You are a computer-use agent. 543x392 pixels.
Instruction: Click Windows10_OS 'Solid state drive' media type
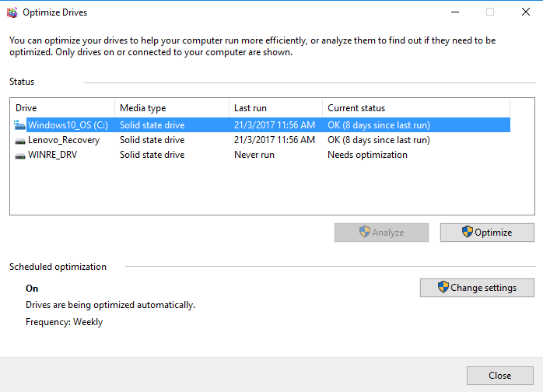(152, 125)
